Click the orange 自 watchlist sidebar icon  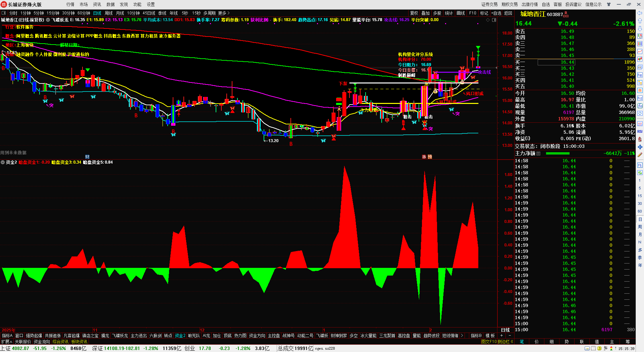[x=640, y=90]
